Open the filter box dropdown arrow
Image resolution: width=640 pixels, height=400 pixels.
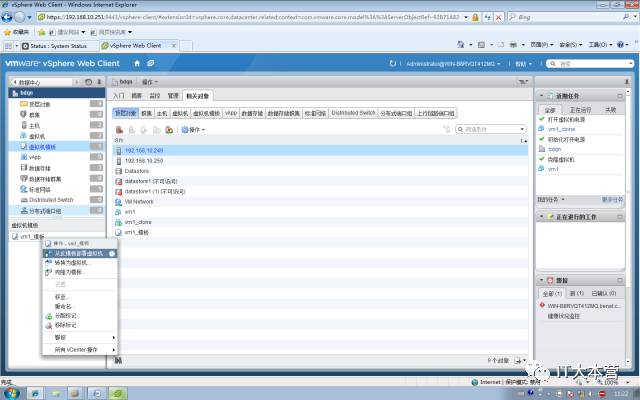point(522,129)
